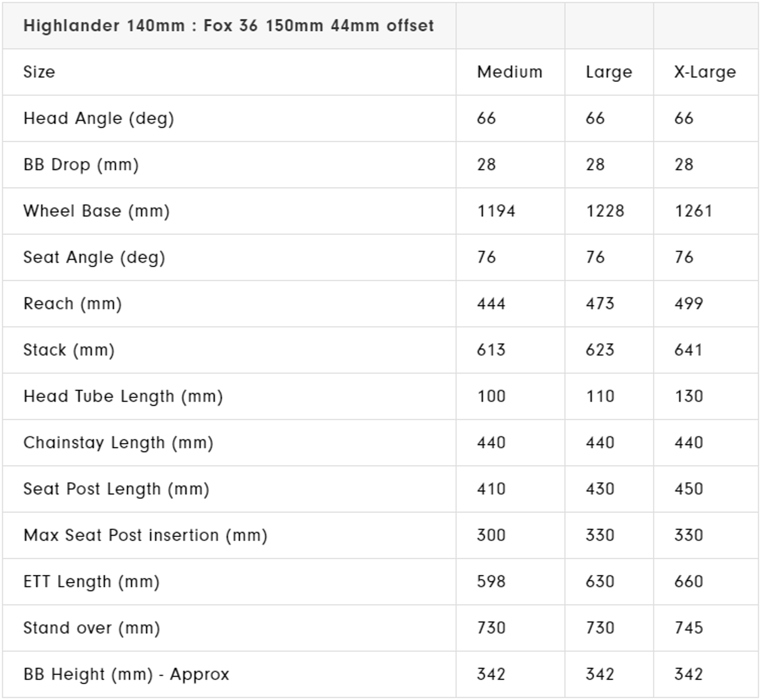The height and width of the screenshot is (700, 761).
Task: Select the Stack value 613
Action: (491, 350)
